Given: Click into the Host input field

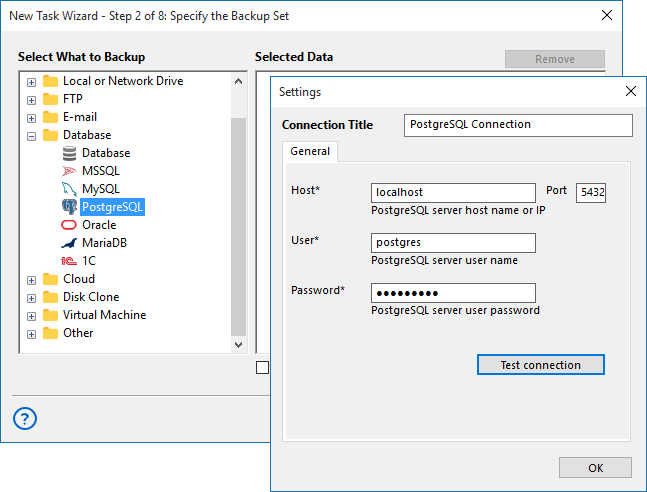Looking at the screenshot, I should [452, 192].
